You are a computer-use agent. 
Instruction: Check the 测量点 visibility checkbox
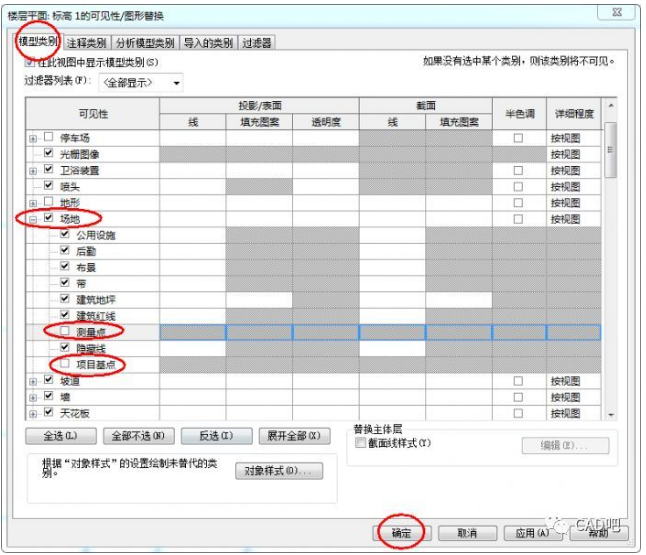point(65,331)
